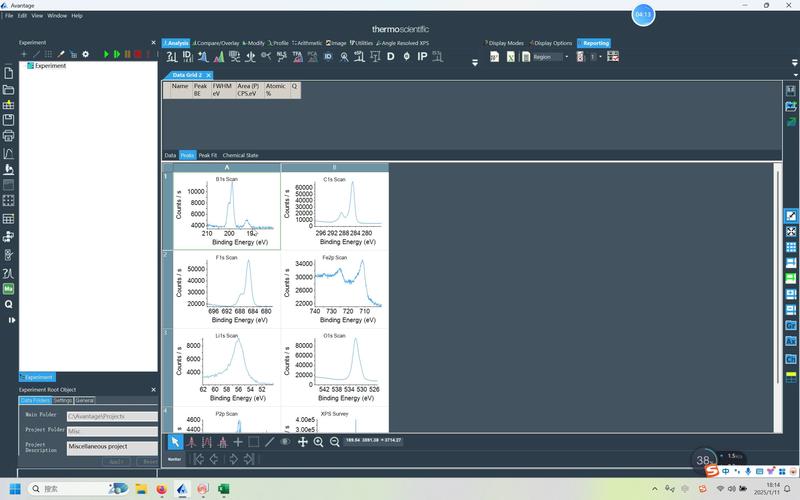Open the Compare/Overlay ribbon tab
800x500 pixels.
(216, 43)
